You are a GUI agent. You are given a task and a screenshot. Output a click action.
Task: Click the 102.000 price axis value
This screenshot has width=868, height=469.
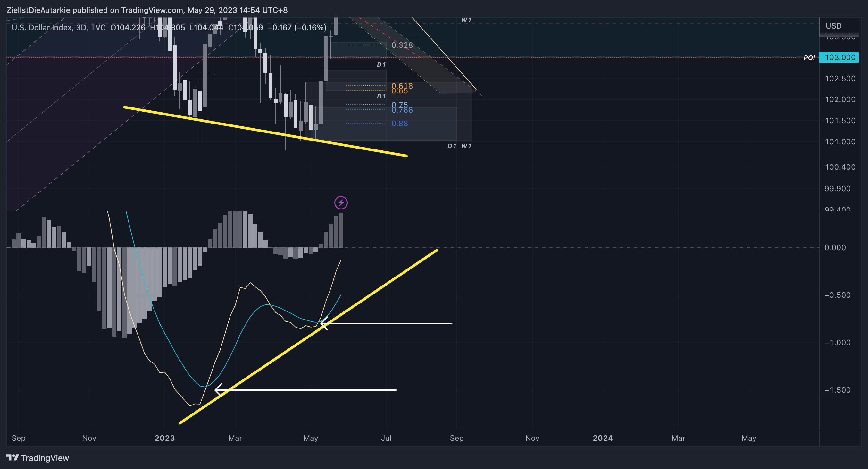(x=840, y=99)
